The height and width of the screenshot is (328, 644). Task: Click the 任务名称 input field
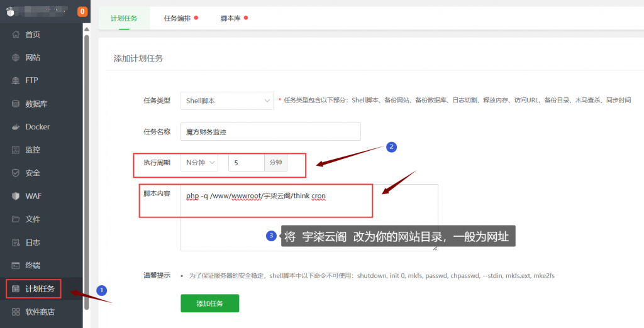pos(270,132)
